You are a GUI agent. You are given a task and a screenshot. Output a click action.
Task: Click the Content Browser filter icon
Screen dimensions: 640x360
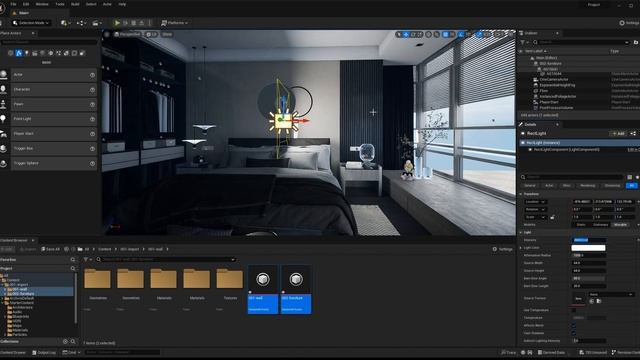(x=87, y=260)
